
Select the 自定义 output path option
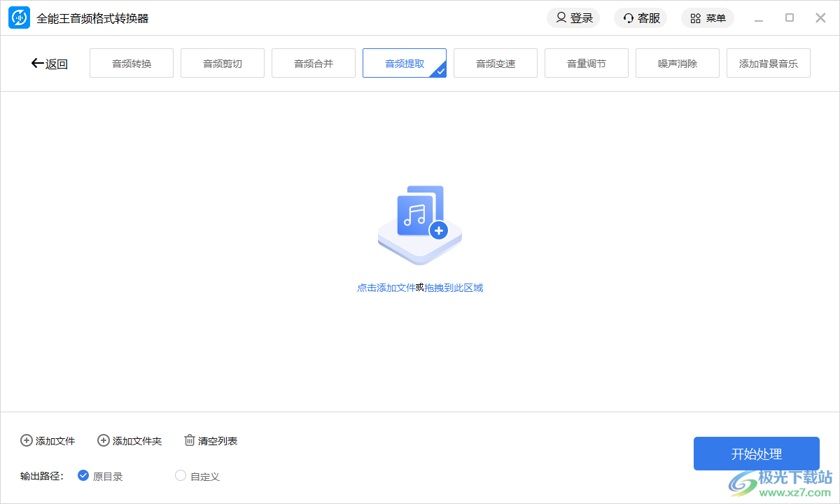coord(197,476)
